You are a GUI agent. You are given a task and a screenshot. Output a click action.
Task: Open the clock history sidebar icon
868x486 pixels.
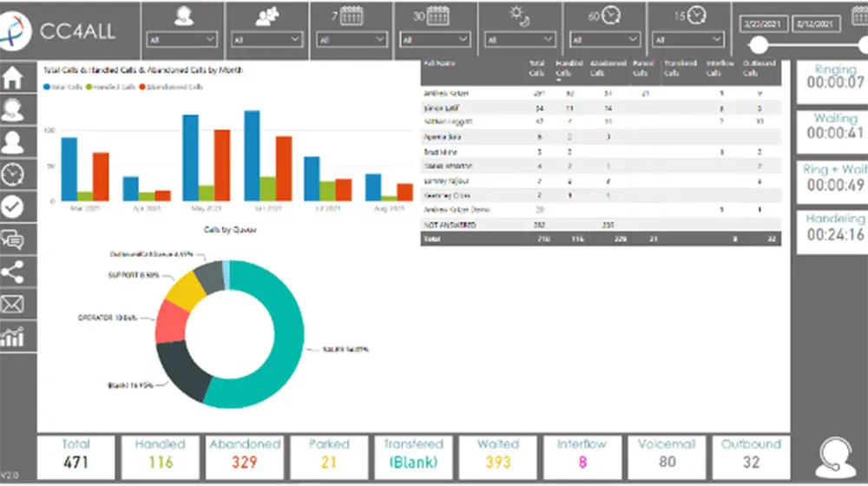point(13,175)
